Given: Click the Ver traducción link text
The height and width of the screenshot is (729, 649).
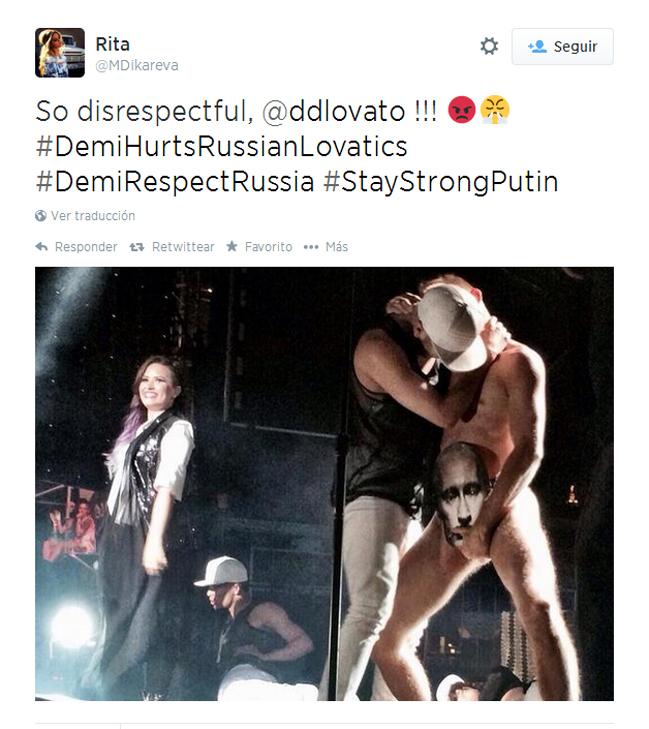Looking at the screenshot, I should 93,216.
